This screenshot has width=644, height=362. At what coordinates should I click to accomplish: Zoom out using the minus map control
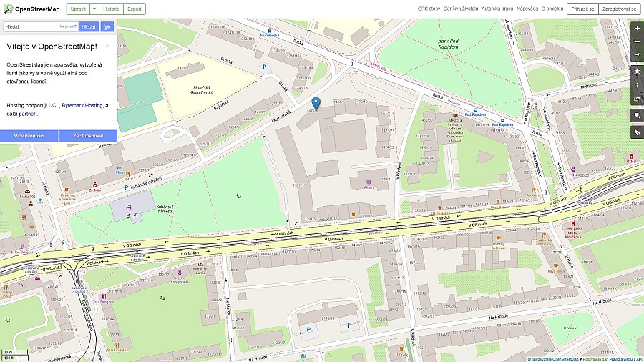(x=637, y=41)
